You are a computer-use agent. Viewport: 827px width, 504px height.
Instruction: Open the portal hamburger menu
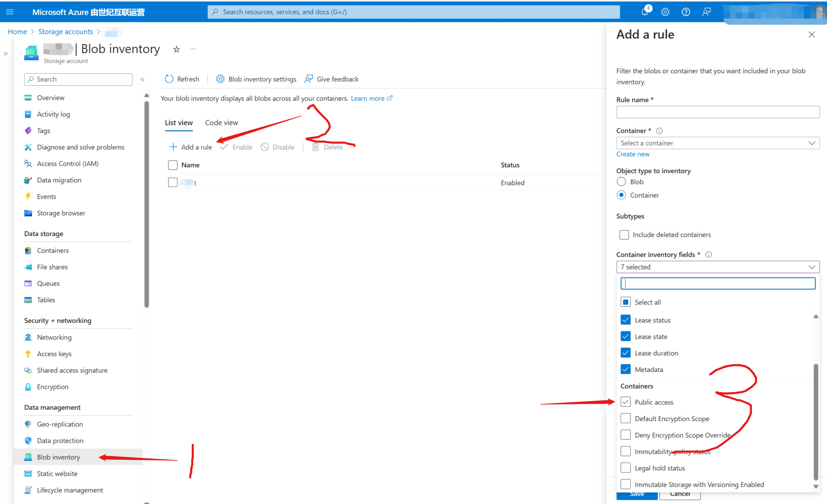[x=10, y=12]
